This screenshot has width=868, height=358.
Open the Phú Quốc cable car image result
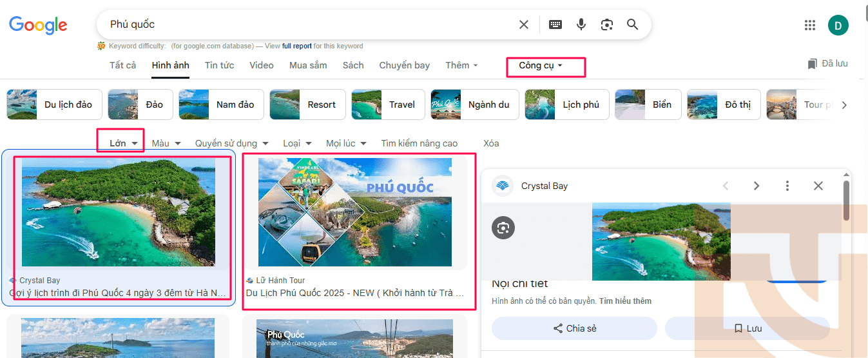tap(354, 339)
